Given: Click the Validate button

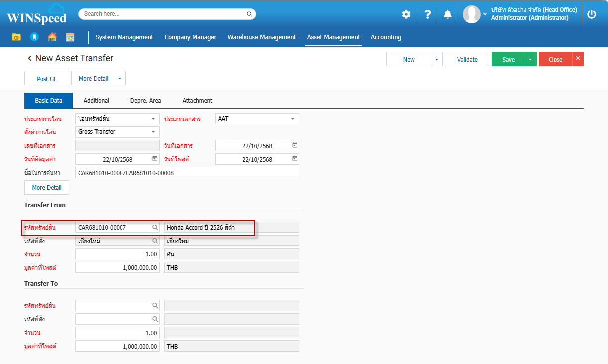Looking at the screenshot, I should click(x=467, y=59).
